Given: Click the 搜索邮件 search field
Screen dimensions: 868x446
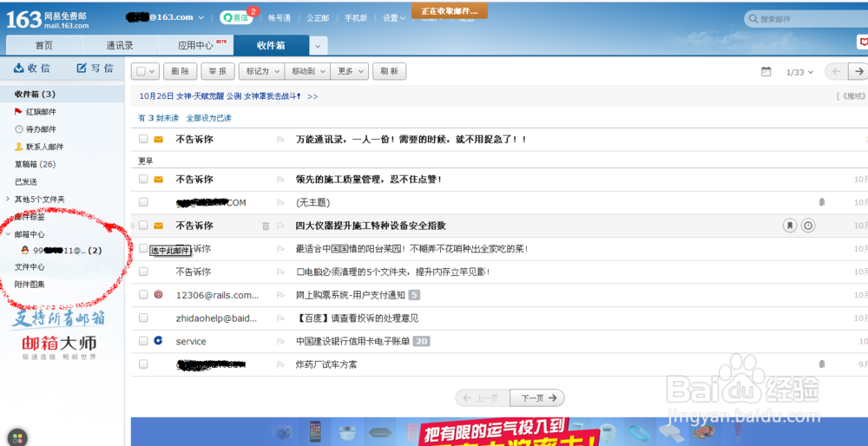Looking at the screenshot, I should click(806, 19).
